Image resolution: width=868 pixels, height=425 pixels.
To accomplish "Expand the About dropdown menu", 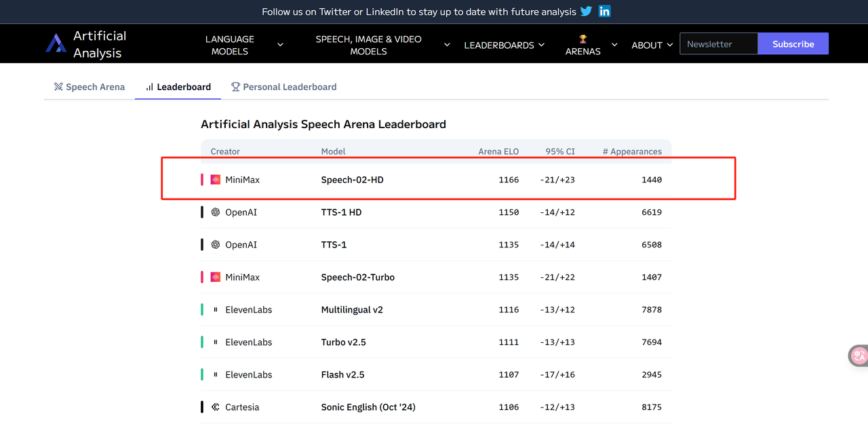I will (652, 45).
